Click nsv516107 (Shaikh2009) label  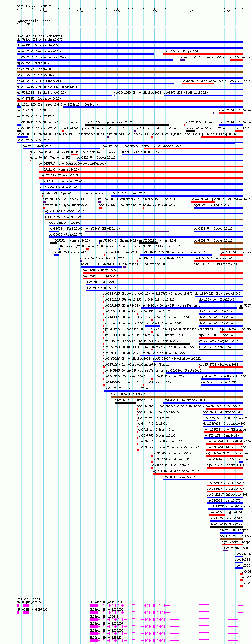point(64,217)
